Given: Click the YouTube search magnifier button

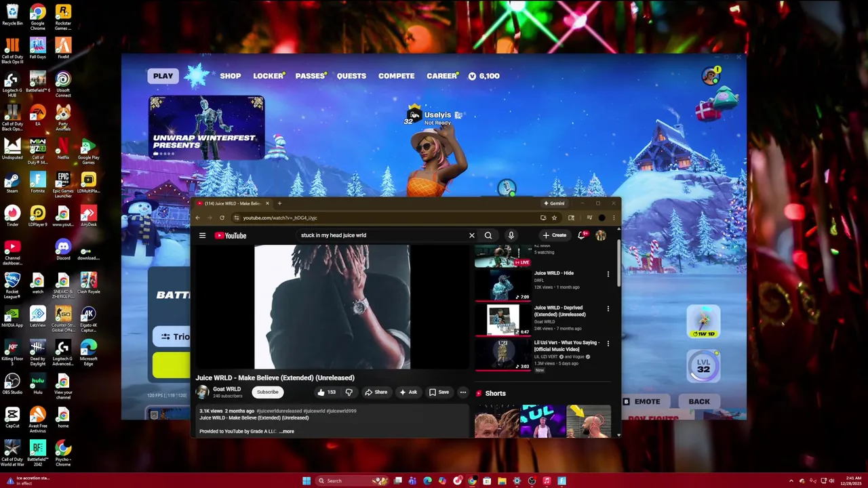Looking at the screenshot, I should [x=488, y=235].
